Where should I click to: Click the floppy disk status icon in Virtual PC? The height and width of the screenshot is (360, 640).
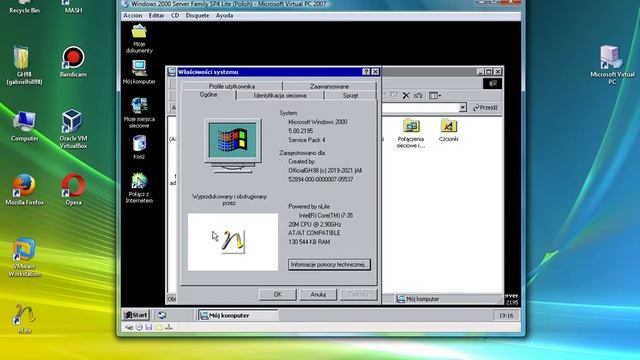point(149,327)
